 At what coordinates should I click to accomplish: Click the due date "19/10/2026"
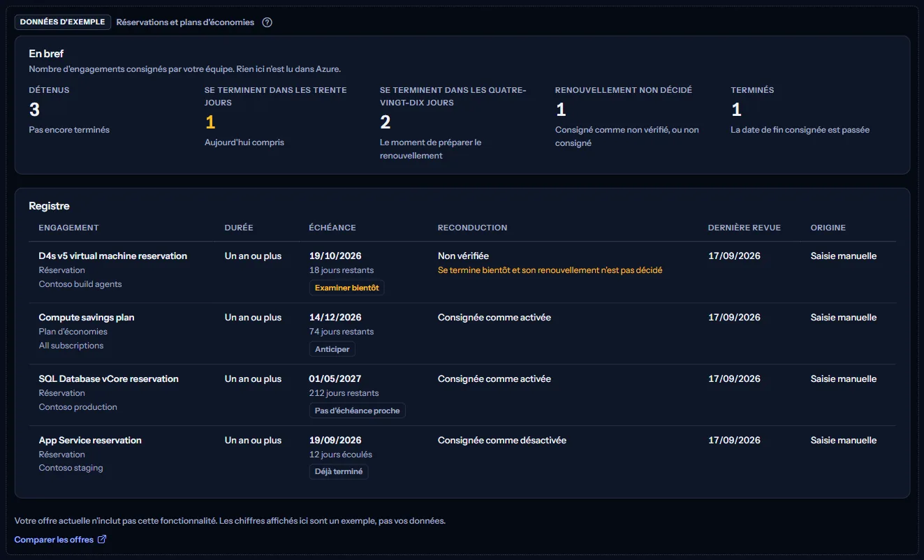coord(335,256)
